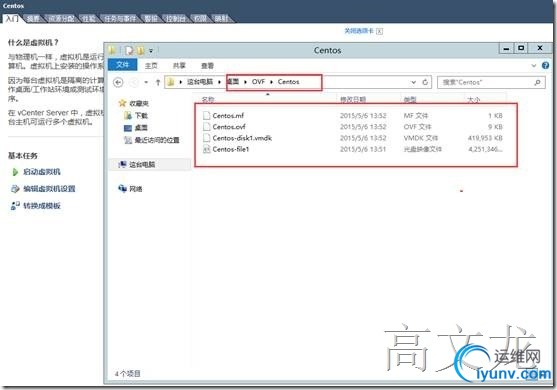Image resolution: width=557 pixels, height=390 pixels.
Task: Open the 查看 ribbon tab
Action: tap(207, 65)
